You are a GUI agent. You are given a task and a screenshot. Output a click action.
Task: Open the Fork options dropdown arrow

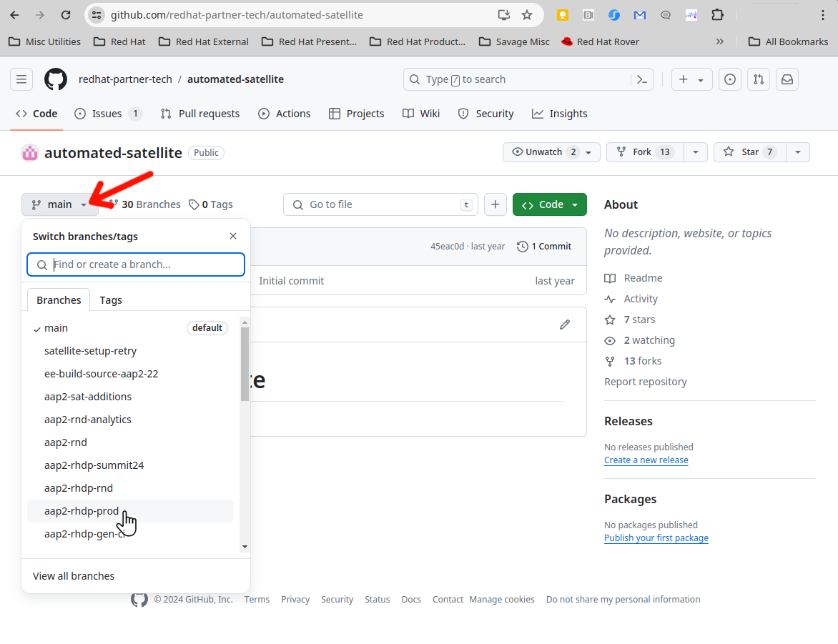click(x=695, y=152)
